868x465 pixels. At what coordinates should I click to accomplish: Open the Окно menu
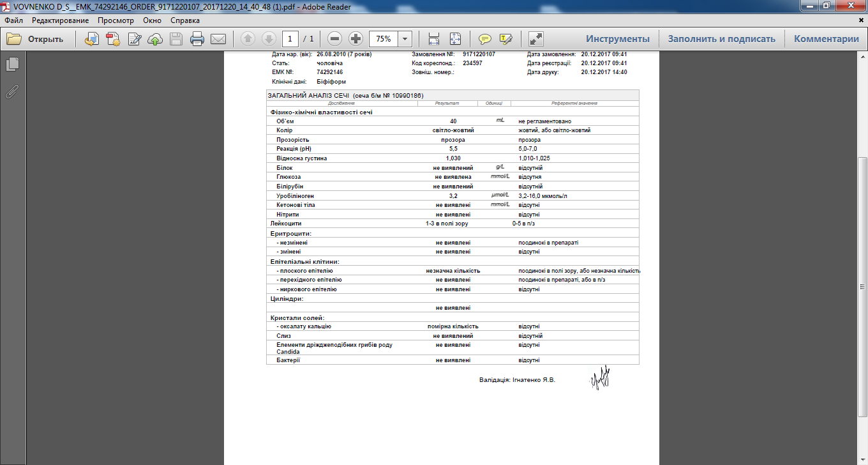coord(153,20)
